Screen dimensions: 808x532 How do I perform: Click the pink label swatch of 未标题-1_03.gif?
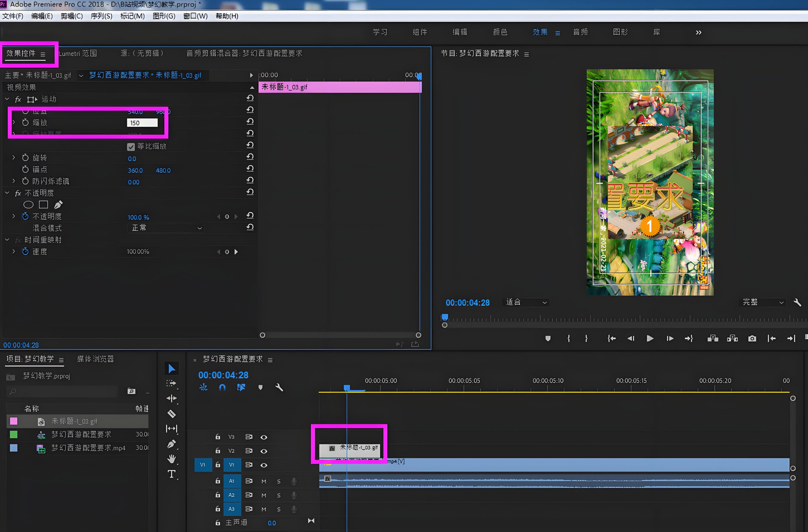pos(14,421)
